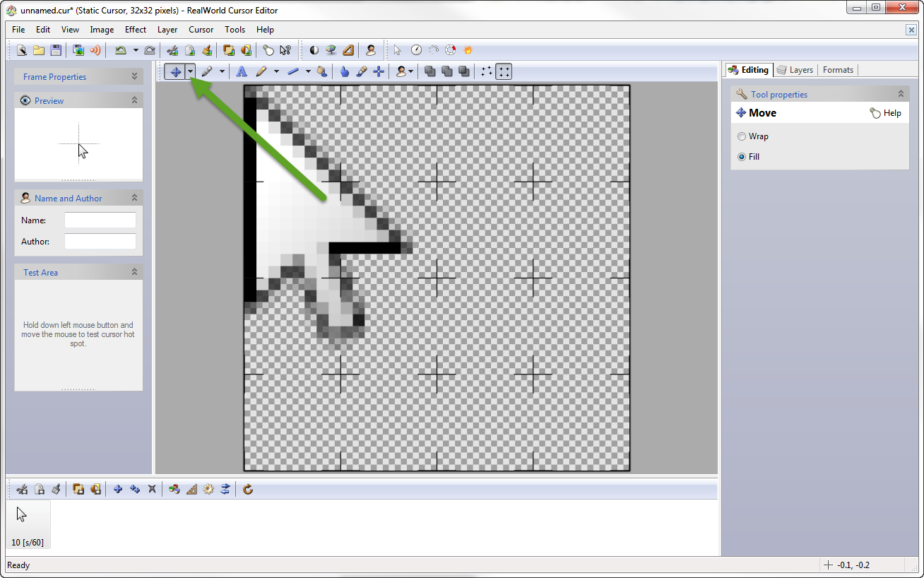Click the blue plus icon in frames toolbar
Screen dimensions: 924x578
click(118, 489)
